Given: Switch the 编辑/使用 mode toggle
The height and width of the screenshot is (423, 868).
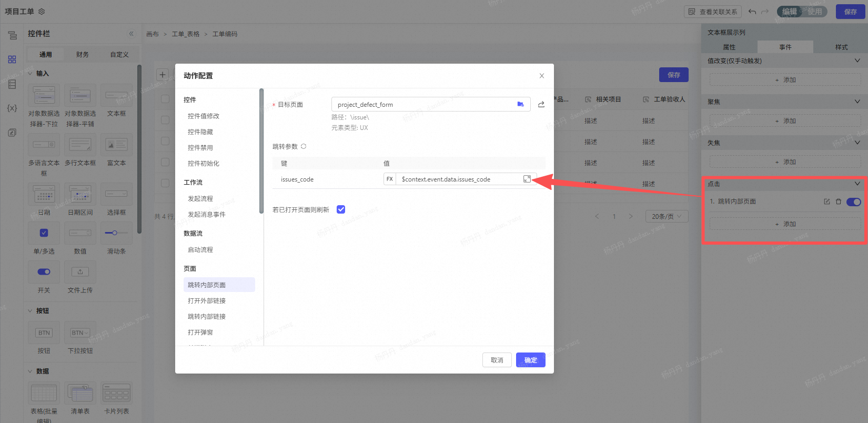Looking at the screenshot, I should click(x=802, y=12).
